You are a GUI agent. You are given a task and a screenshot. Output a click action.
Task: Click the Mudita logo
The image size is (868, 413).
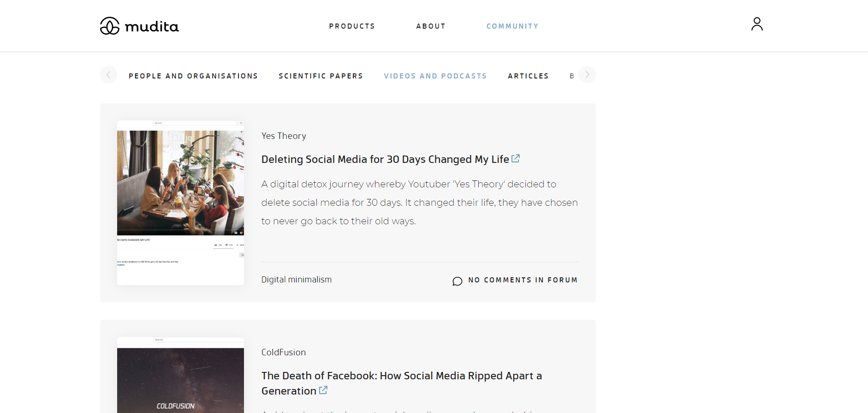(x=139, y=26)
